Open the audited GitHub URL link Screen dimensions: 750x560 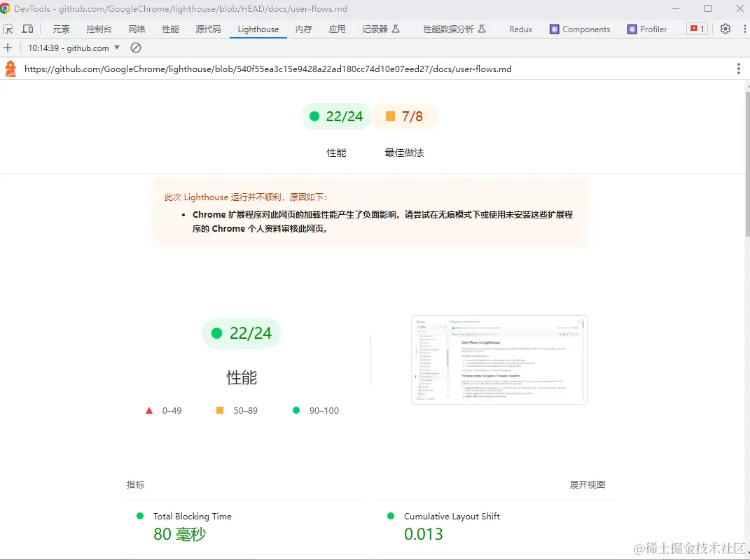click(268, 69)
